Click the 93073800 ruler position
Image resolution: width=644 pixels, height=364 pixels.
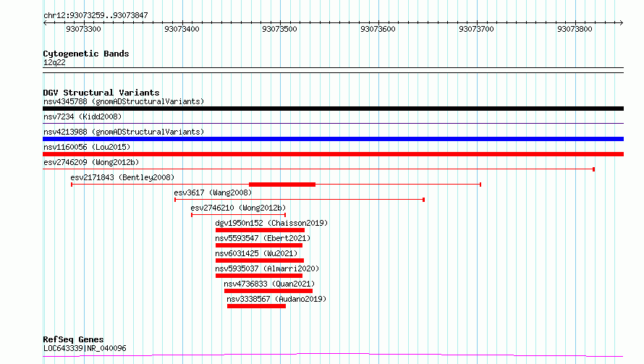pyautogui.click(x=575, y=29)
